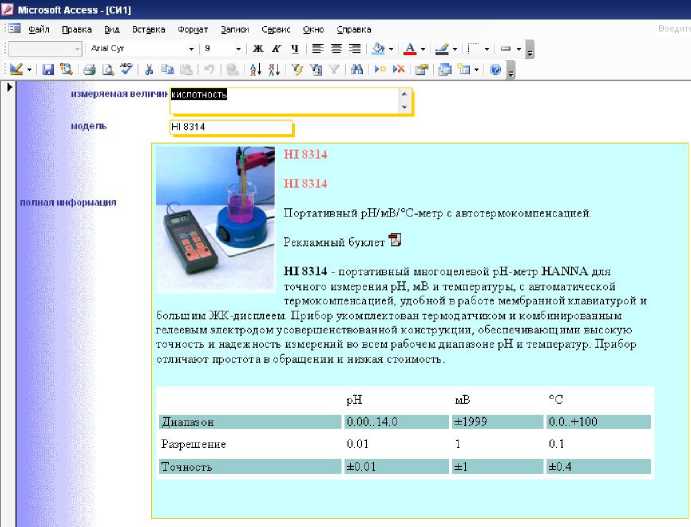Viewport: 691px width, 527px height.
Task: Open the advertising booklet document icon
Action: (394, 240)
